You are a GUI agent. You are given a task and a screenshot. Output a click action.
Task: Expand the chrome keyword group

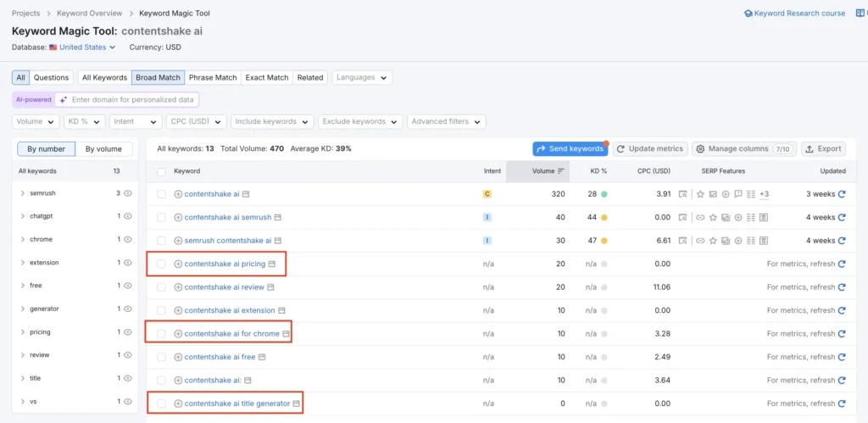tap(23, 239)
